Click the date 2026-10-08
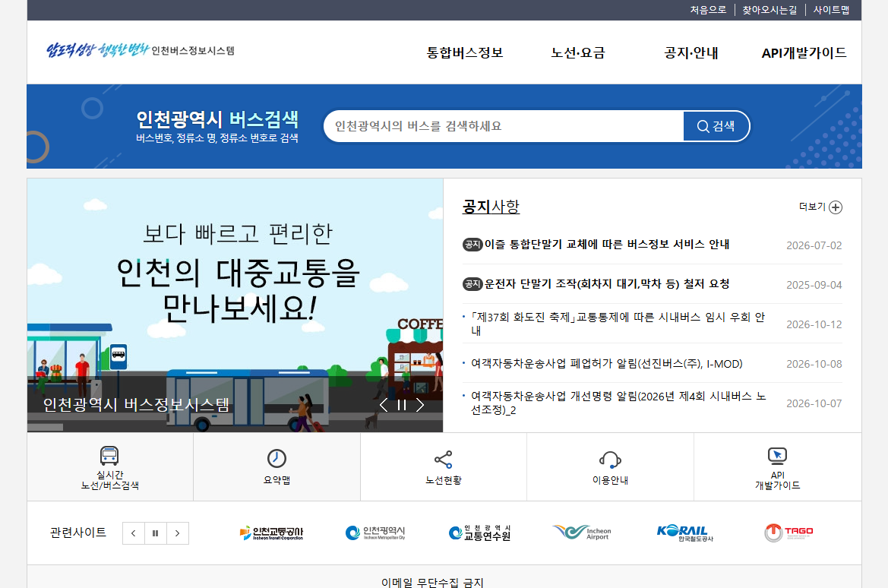 pos(814,364)
